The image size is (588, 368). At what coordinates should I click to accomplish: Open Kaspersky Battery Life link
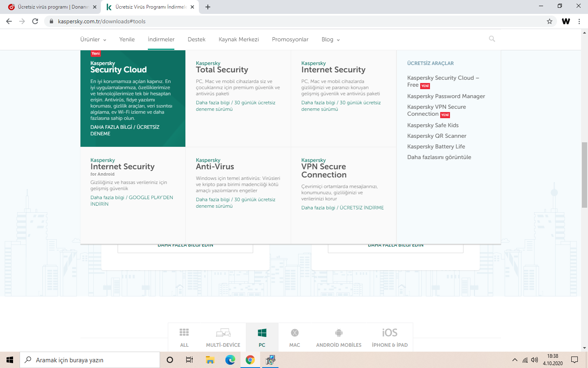coord(436,146)
